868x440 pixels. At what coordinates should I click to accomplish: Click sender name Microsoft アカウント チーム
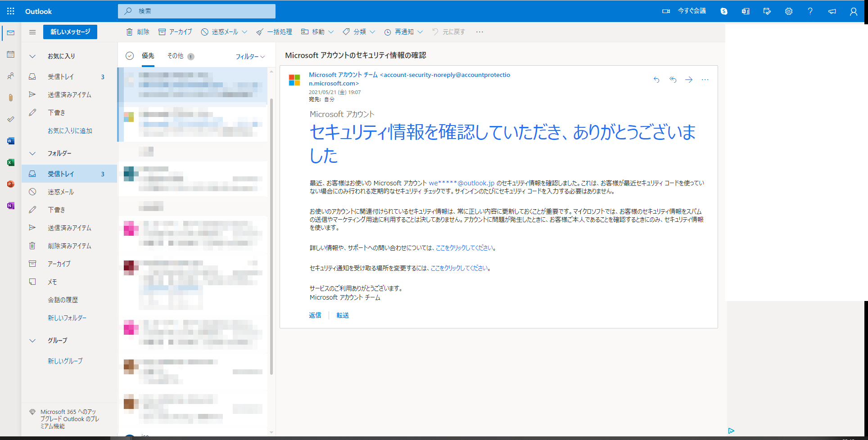coord(343,75)
